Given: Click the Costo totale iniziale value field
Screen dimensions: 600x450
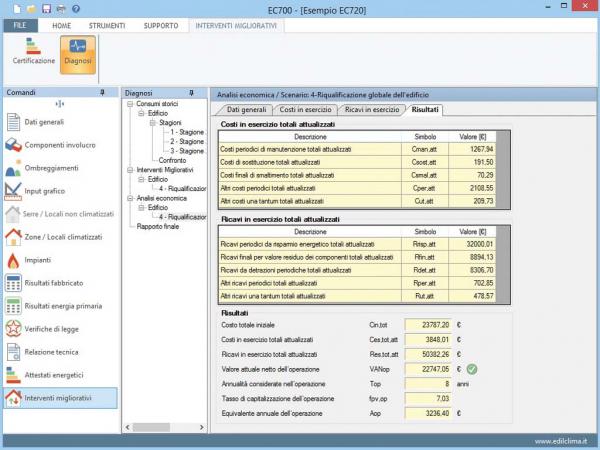Looking at the screenshot, I should [x=428, y=325].
